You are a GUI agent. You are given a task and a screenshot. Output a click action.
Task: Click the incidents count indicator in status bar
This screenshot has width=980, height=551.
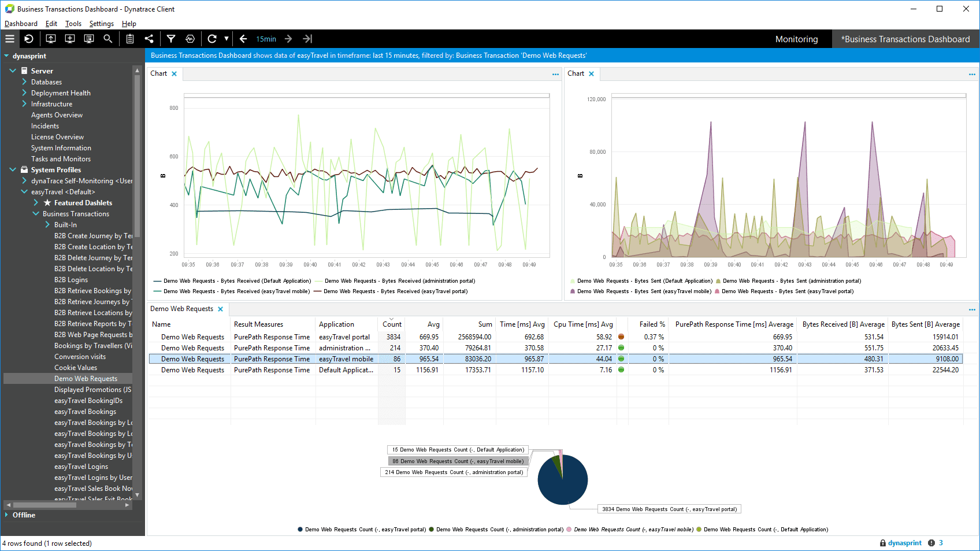click(936, 543)
